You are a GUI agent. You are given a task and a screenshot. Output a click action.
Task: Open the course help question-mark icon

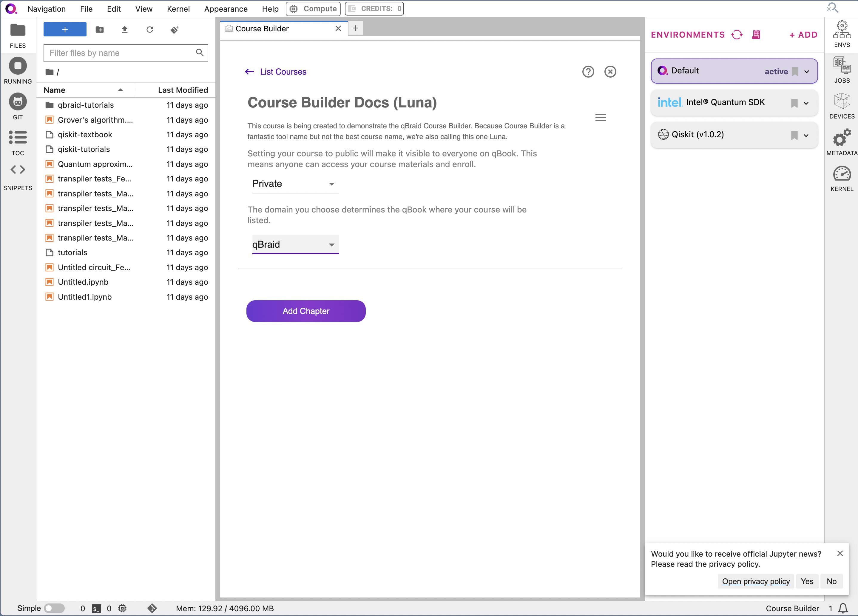tap(588, 72)
